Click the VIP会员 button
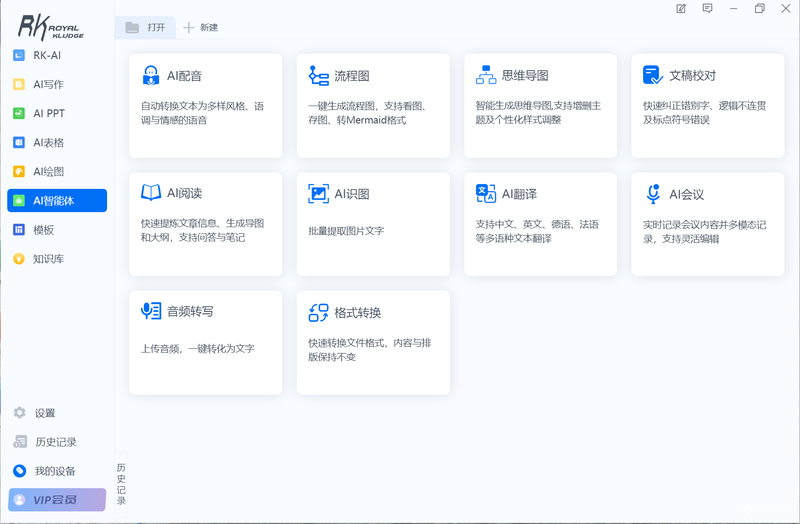Screen dimensions: 800x524 click(57, 500)
